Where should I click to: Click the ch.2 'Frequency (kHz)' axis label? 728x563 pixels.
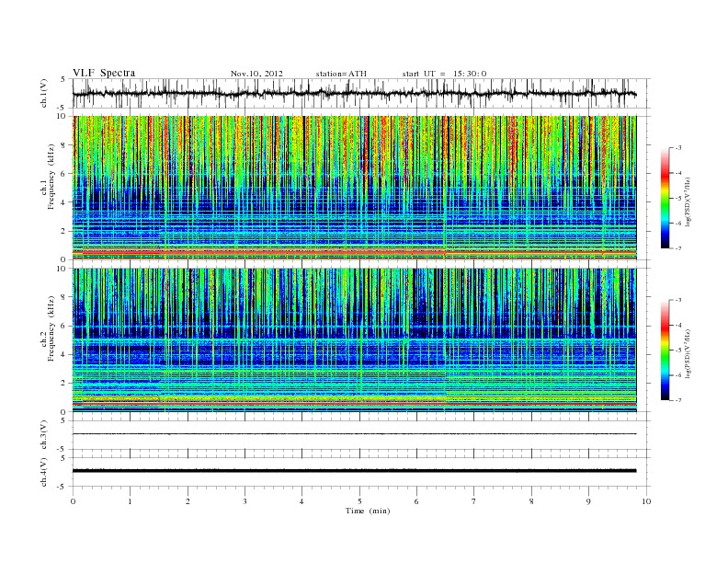[x=51, y=327]
